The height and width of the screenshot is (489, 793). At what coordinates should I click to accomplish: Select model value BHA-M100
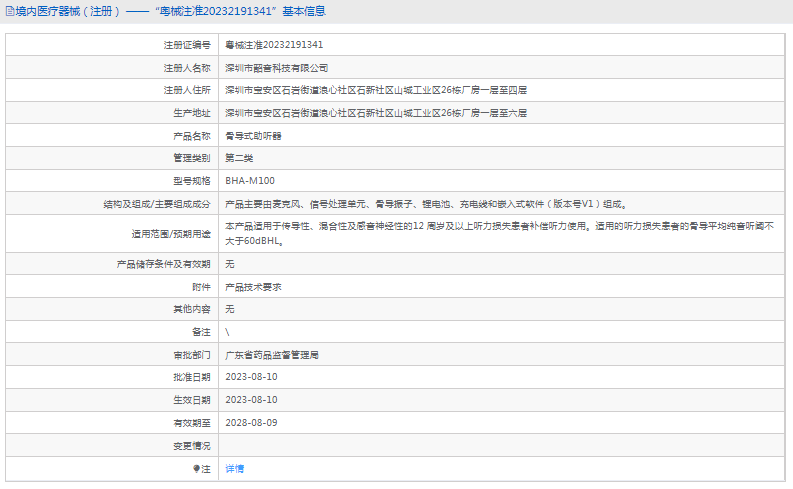point(250,181)
